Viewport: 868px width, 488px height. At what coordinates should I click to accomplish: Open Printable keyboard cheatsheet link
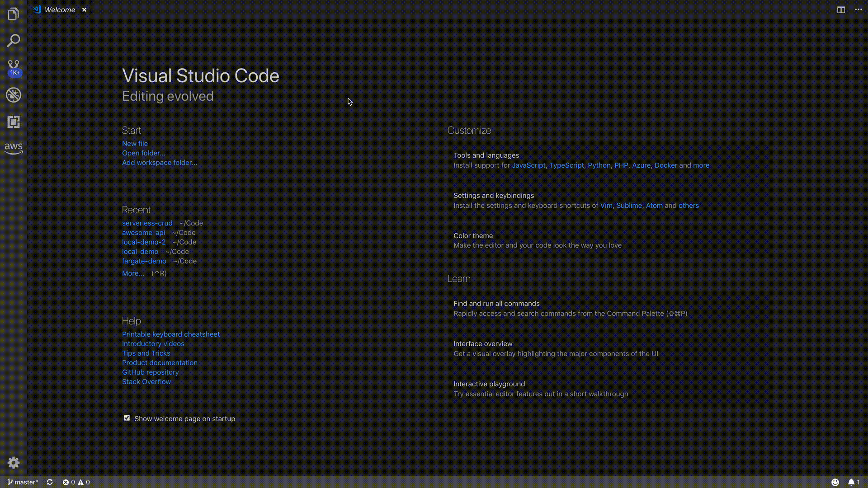click(171, 334)
